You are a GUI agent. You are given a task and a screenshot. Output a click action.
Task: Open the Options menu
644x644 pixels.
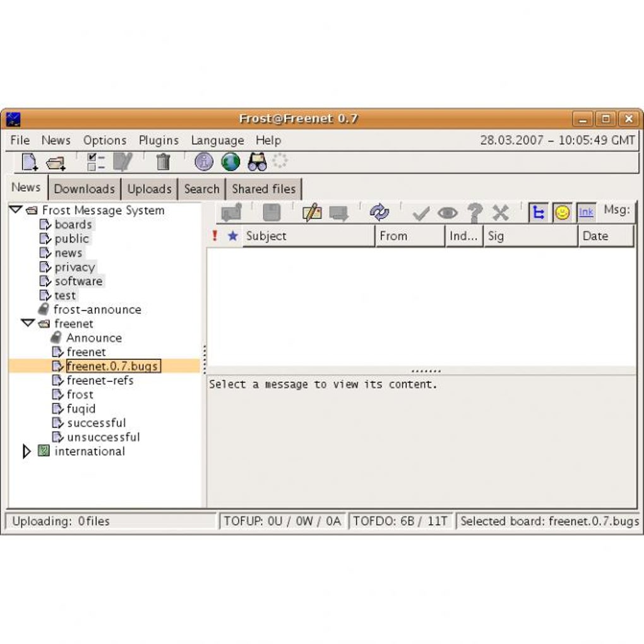click(105, 140)
